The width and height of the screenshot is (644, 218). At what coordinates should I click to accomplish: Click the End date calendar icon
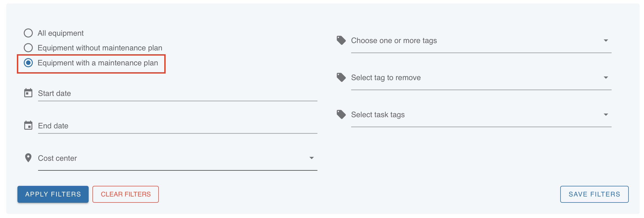click(28, 125)
